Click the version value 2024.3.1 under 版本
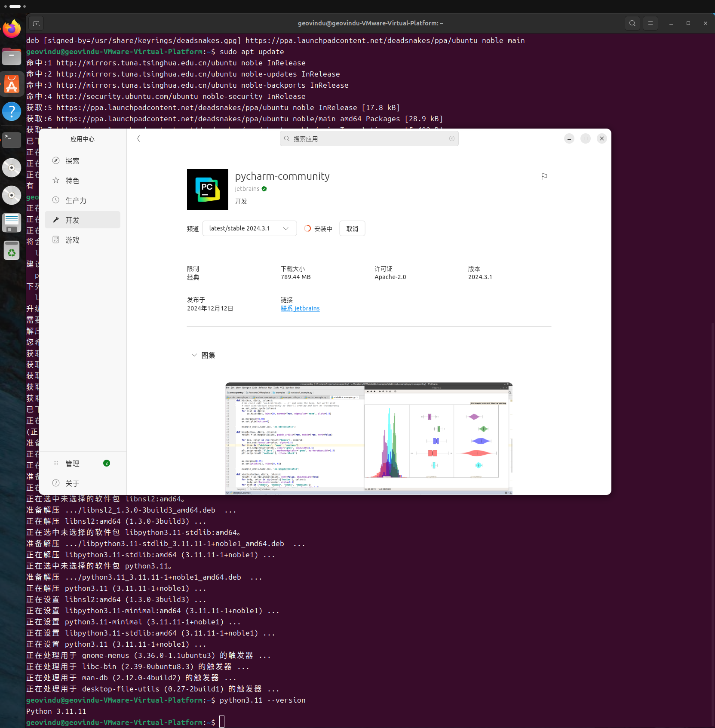The width and height of the screenshot is (715, 728). click(x=480, y=277)
